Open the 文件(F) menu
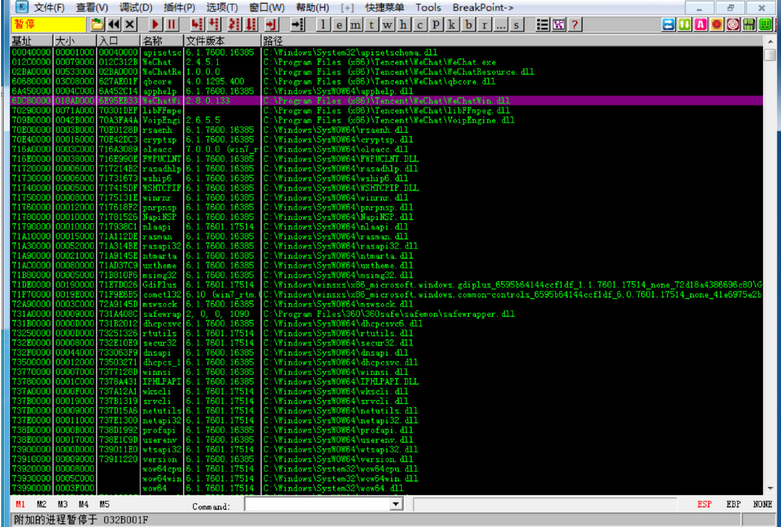Image resolution: width=781 pixels, height=527 pixels. pos(49,7)
